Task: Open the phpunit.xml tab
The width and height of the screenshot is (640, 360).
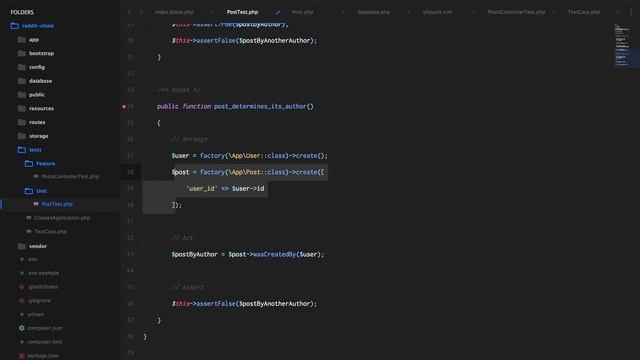Action: pyautogui.click(x=437, y=12)
